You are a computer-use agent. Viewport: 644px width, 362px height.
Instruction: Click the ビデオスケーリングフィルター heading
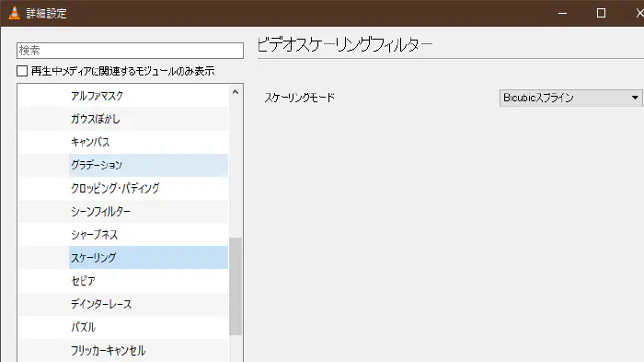tap(345, 44)
